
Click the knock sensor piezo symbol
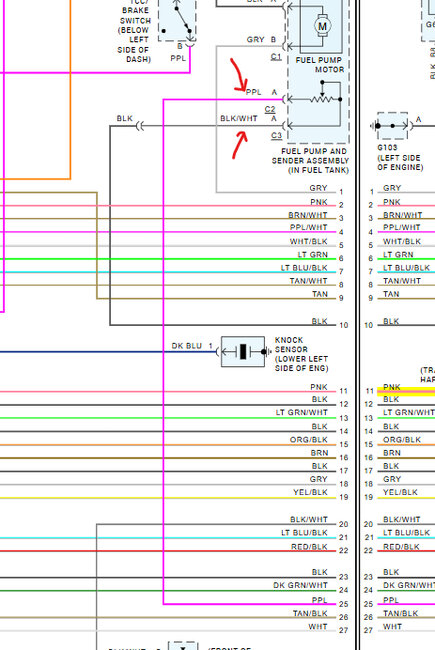(243, 352)
